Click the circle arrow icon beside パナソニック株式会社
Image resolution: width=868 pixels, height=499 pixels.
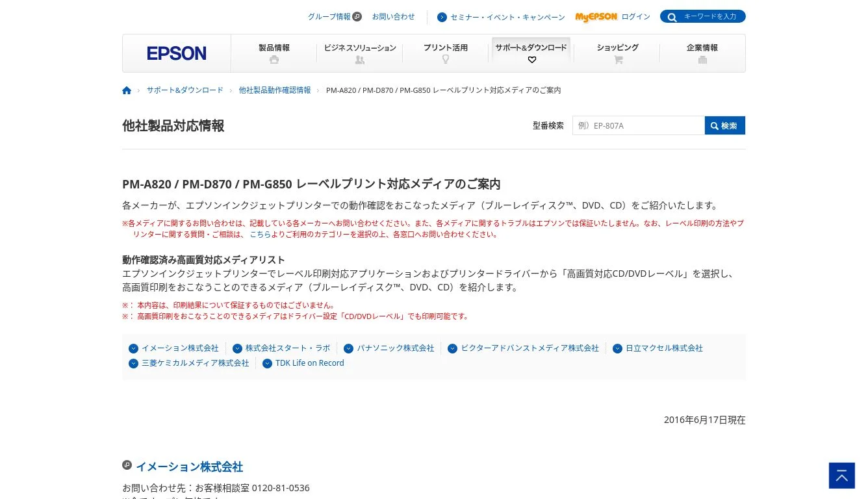[348, 349]
